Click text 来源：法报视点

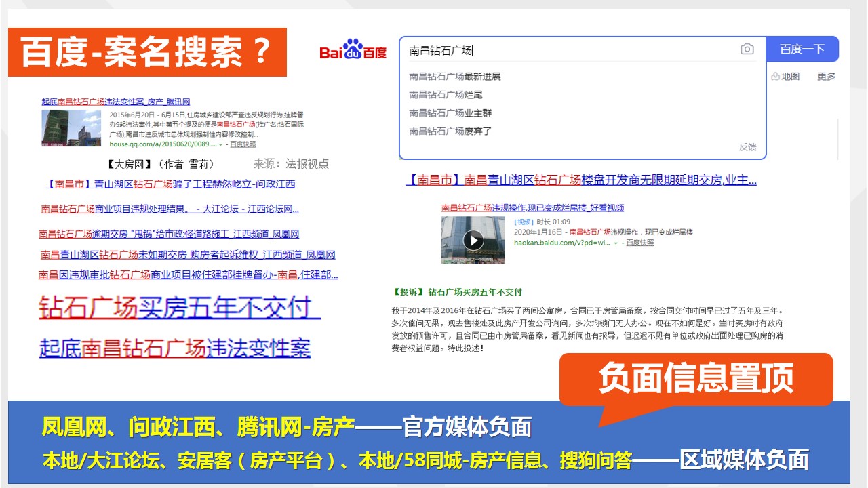coord(291,163)
